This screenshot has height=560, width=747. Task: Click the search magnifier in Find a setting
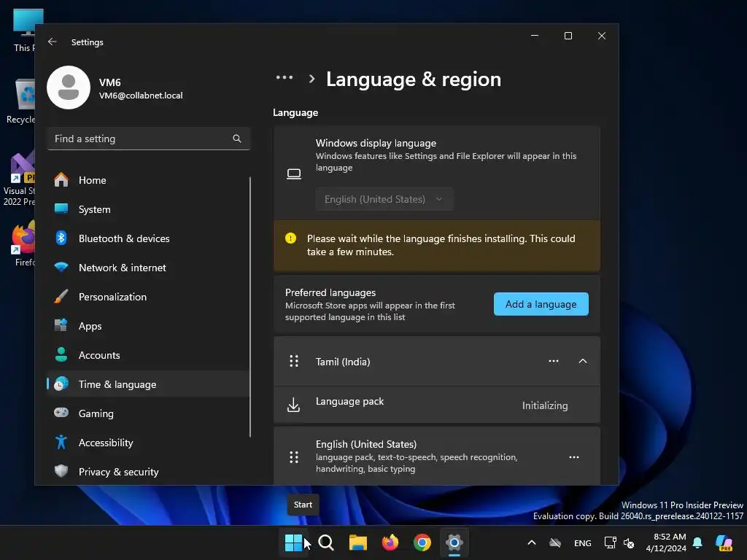(237, 139)
